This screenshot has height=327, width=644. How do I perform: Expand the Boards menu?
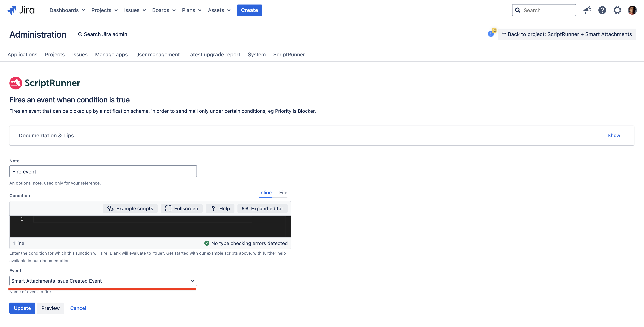164,10
